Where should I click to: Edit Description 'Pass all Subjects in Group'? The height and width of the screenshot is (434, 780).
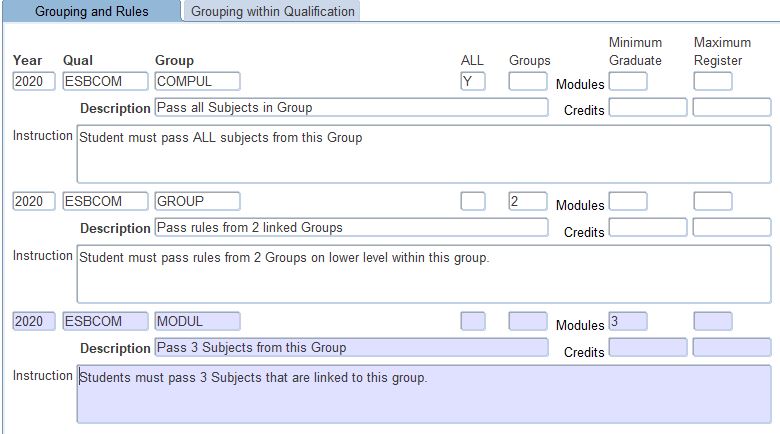(351, 108)
